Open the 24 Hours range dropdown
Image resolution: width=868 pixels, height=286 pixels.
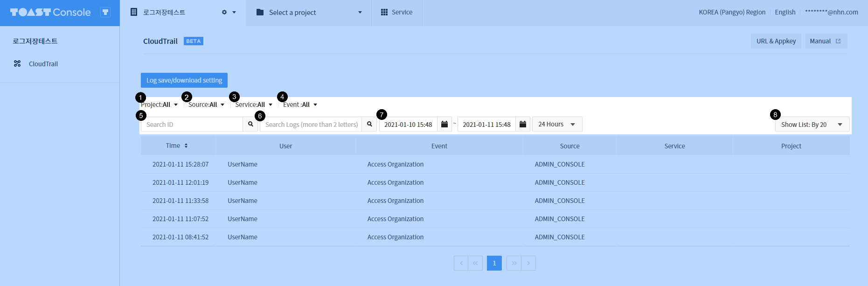pyautogui.click(x=557, y=124)
